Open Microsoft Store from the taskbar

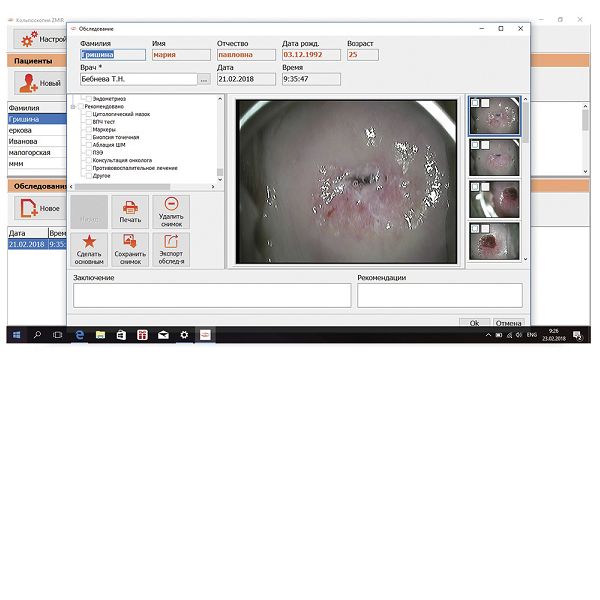[121, 335]
